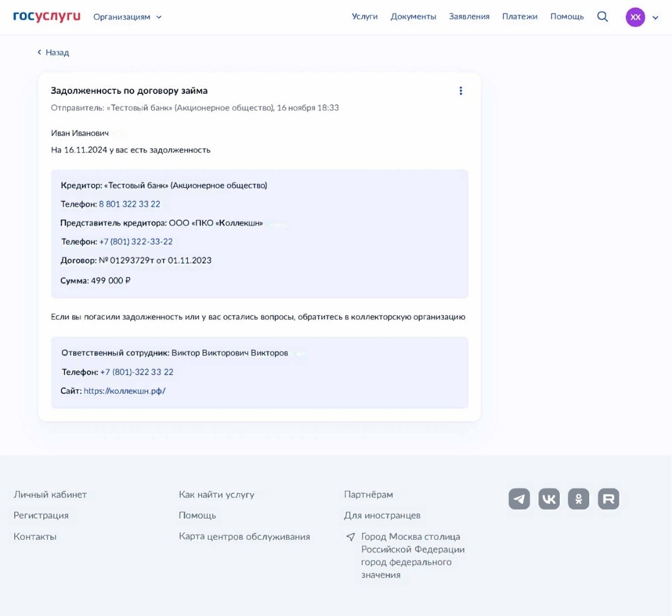Open the Для иностранцев footer link
The image size is (672, 616).
pos(382,516)
